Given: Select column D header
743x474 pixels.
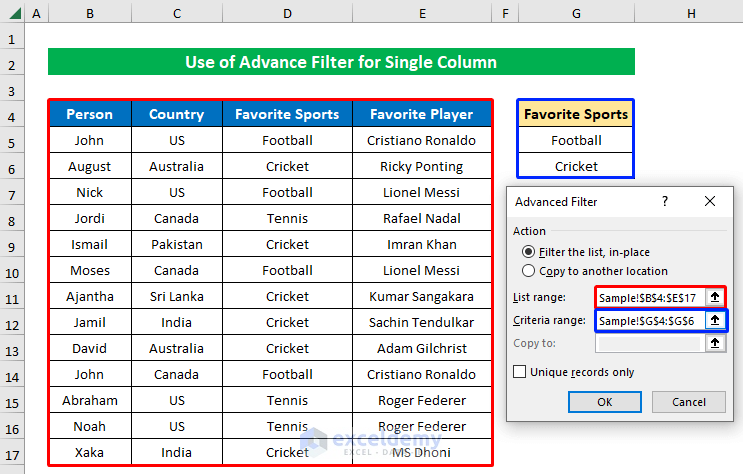Looking at the screenshot, I should pyautogui.click(x=287, y=14).
